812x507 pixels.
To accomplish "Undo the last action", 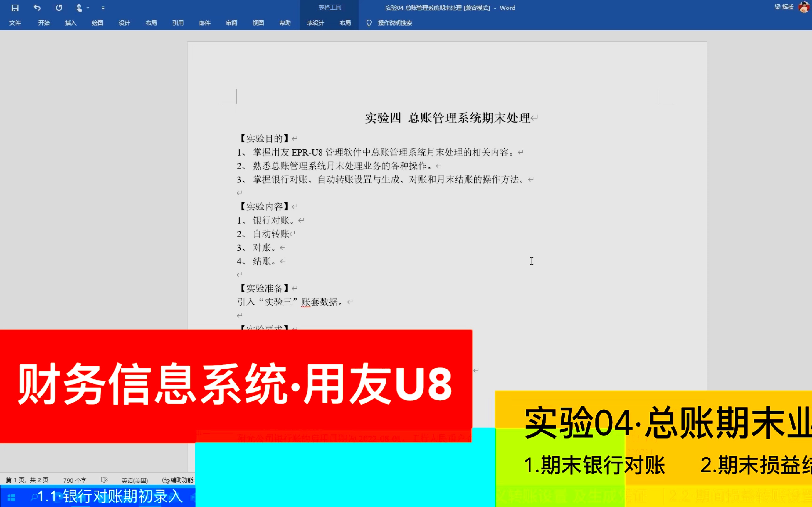I will pos(37,8).
